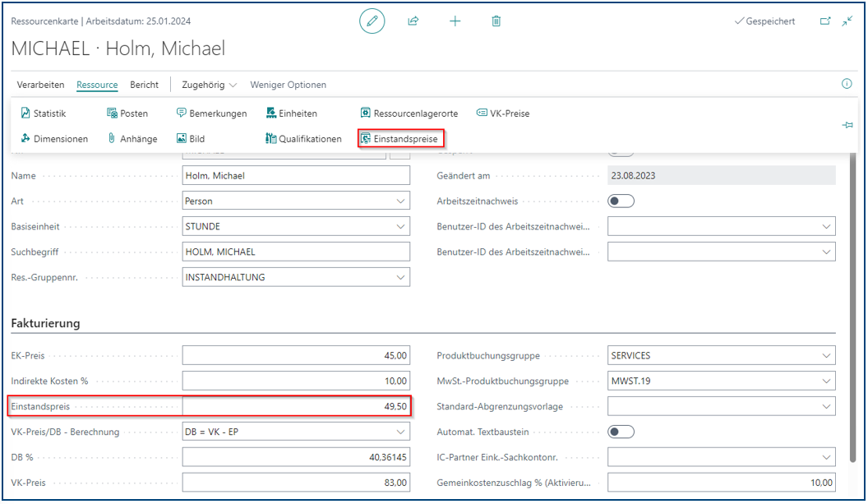
Task: Toggle the Arbeitszeitnachweis switch
Action: [621, 201]
